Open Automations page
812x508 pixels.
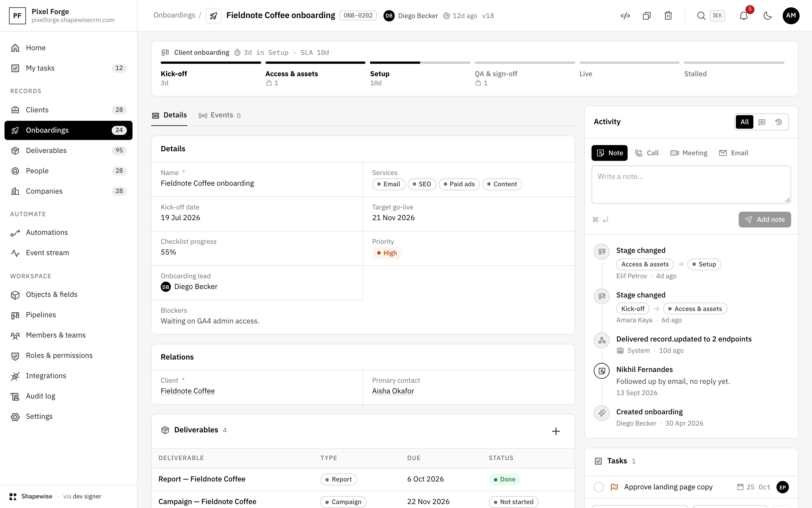tap(69, 233)
